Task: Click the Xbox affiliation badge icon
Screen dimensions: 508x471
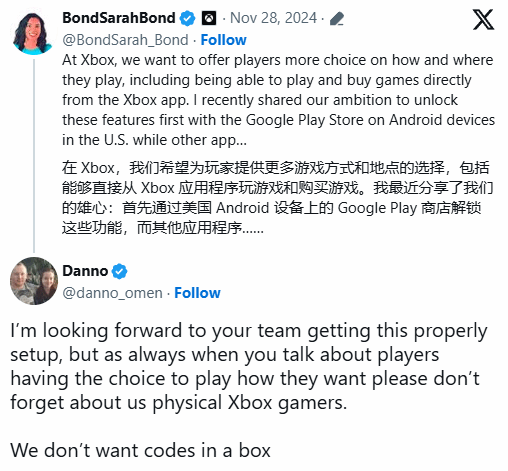Action: pos(209,18)
